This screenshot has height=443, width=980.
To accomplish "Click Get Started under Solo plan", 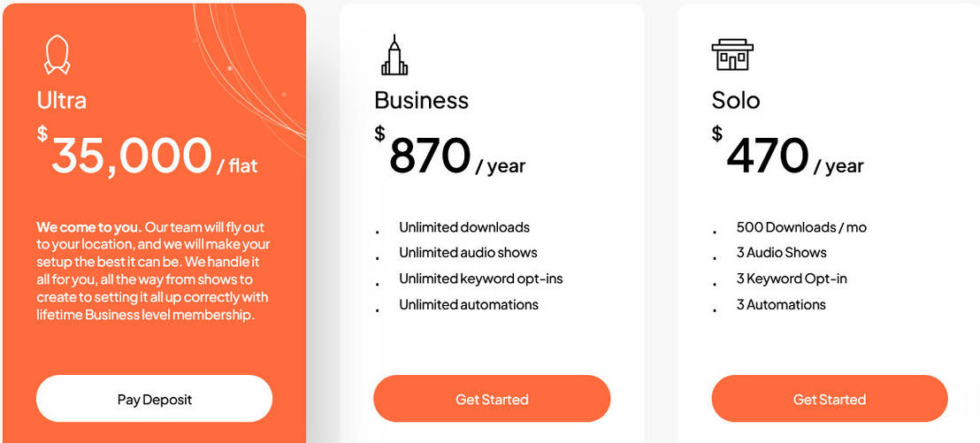I will (x=830, y=399).
